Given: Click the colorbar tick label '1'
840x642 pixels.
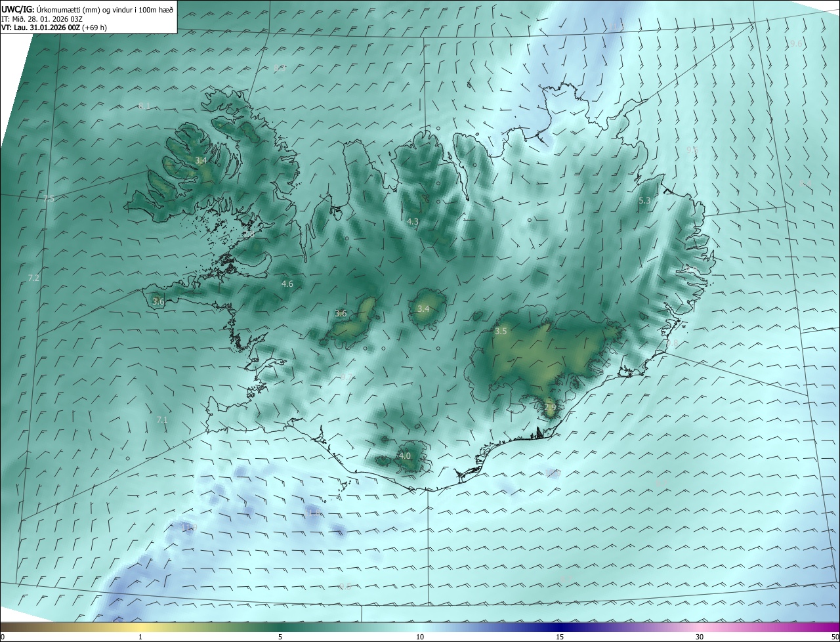Looking at the screenshot, I should click(x=140, y=637).
